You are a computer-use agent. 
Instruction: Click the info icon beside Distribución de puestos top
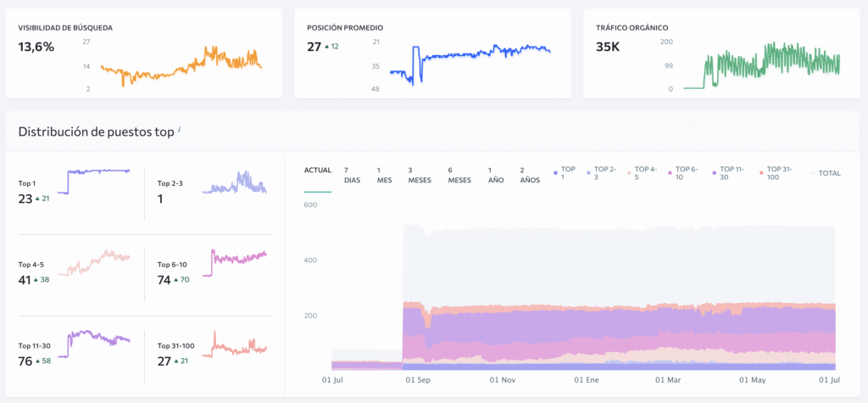click(x=181, y=128)
